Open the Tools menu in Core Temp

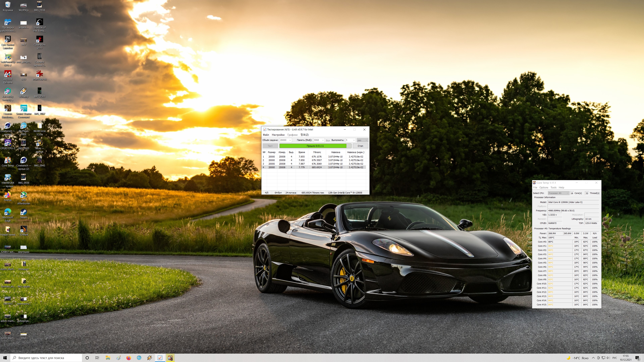553,188
